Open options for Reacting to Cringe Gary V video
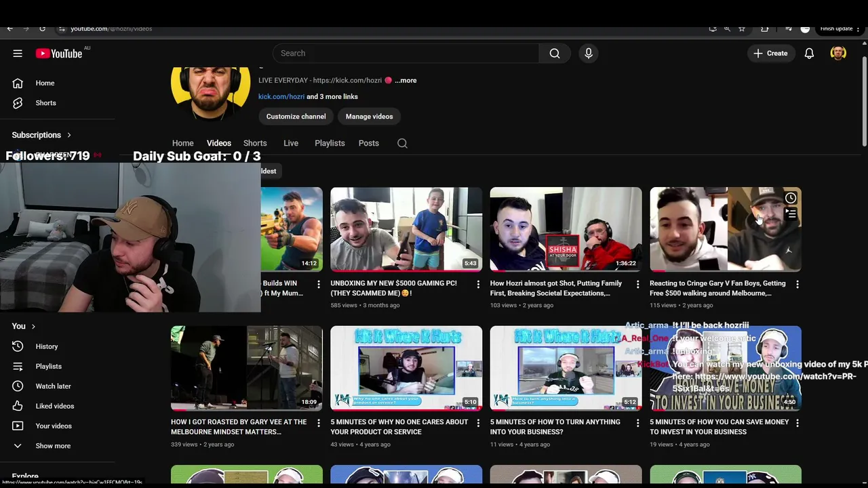The height and width of the screenshot is (488, 868). (x=797, y=285)
